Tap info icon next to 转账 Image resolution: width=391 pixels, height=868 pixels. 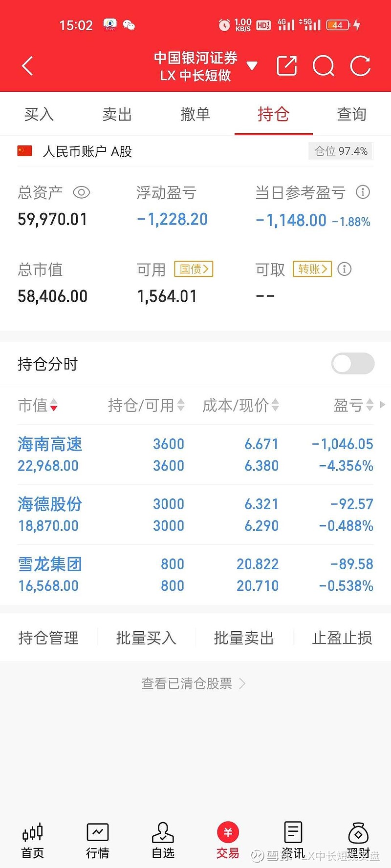[x=345, y=269]
